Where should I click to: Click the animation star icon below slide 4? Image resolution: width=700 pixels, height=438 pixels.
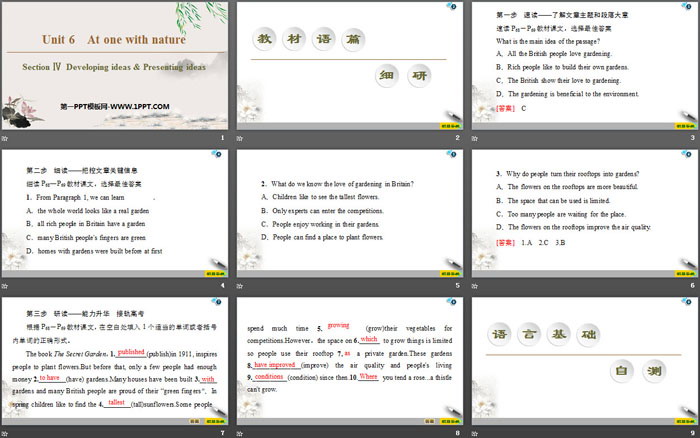point(6,284)
